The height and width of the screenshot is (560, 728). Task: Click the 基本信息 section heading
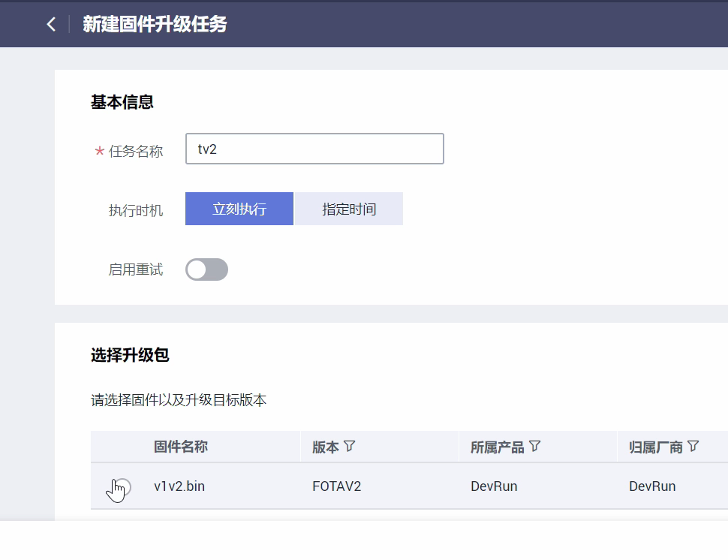[x=122, y=102]
